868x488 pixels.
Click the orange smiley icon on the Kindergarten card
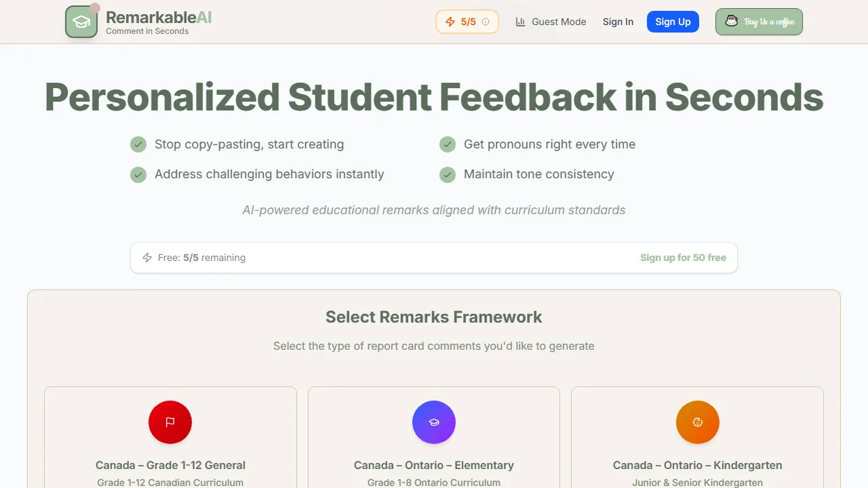[x=697, y=422]
